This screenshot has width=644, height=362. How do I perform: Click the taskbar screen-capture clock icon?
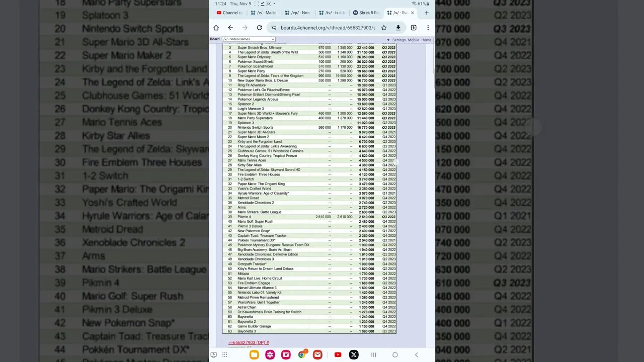(213, 354)
